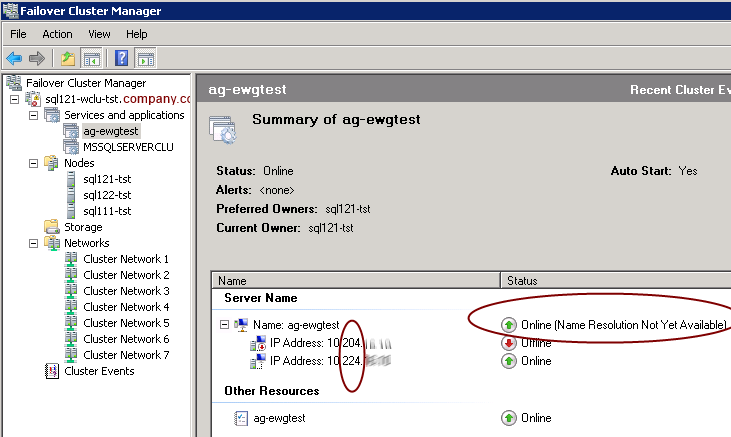
Task: Select the Nodes folder
Action: 79,163
